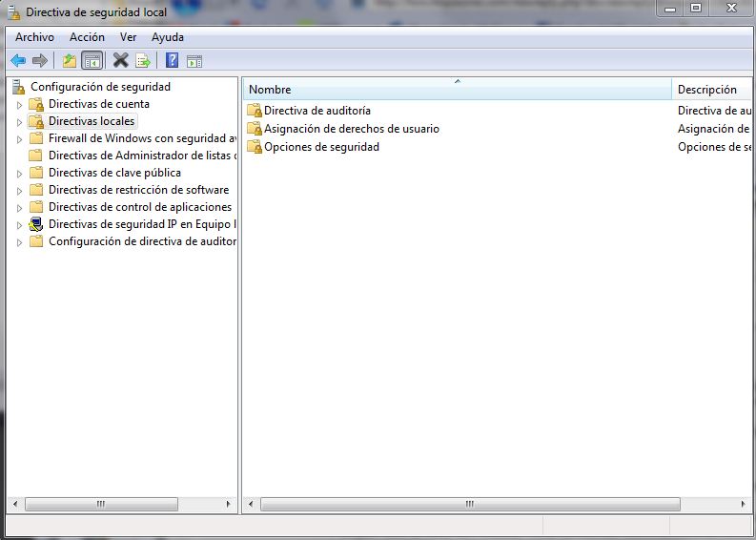Click the Up one level folder icon
This screenshot has width=756, height=540.
[x=69, y=61]
